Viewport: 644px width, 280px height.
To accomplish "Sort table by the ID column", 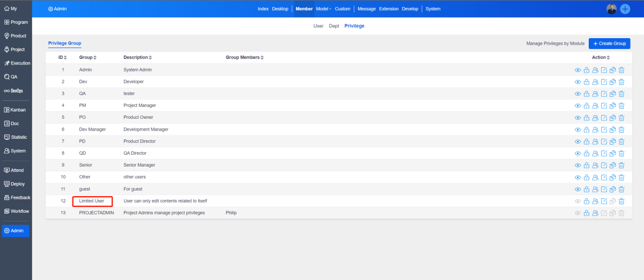I will (63, 58).
